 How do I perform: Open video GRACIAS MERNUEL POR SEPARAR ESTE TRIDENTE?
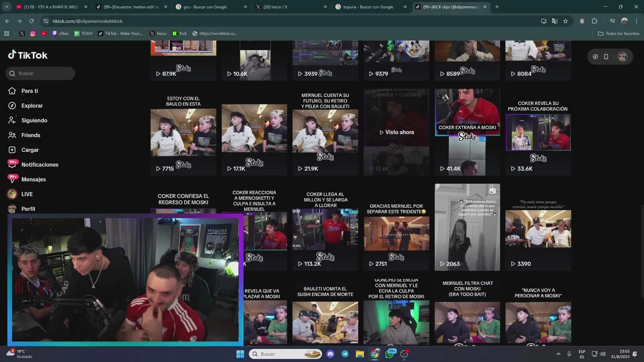click(396, 227)
